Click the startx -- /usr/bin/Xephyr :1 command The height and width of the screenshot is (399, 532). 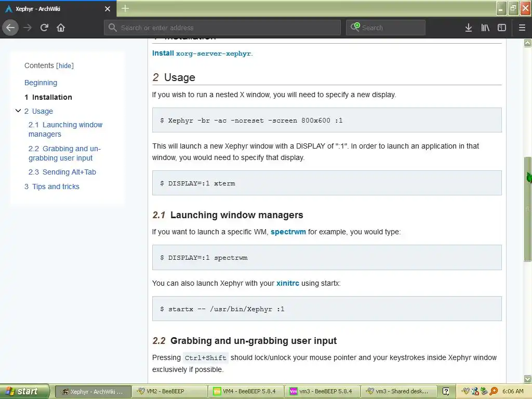[222, 309]
